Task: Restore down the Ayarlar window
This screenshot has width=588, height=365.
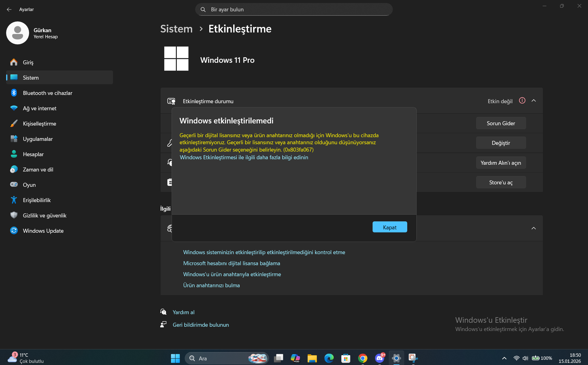Action: pos(562,6)
